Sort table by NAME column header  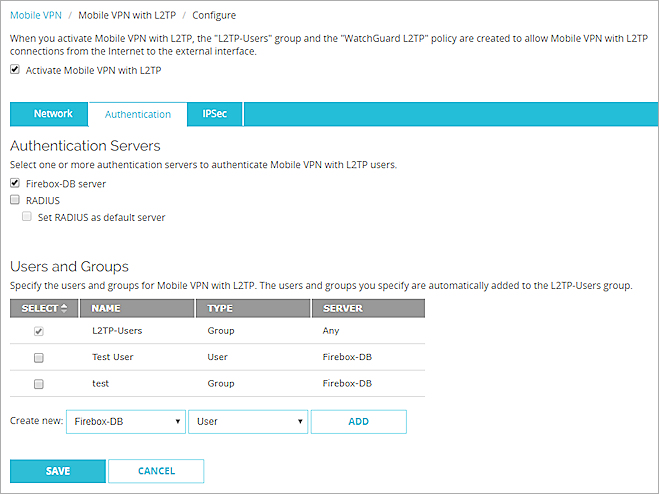[x=106, y=309]
